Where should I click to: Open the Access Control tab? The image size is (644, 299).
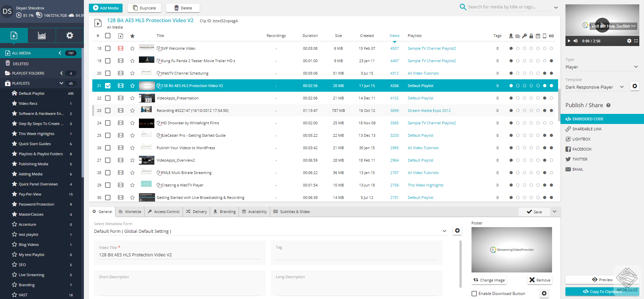tap(164, 212)
